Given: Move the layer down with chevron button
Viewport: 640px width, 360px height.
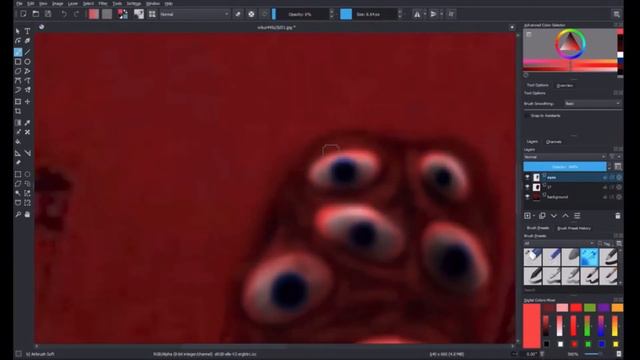Looking at the screenshot, I should click(x=554, y=216).
